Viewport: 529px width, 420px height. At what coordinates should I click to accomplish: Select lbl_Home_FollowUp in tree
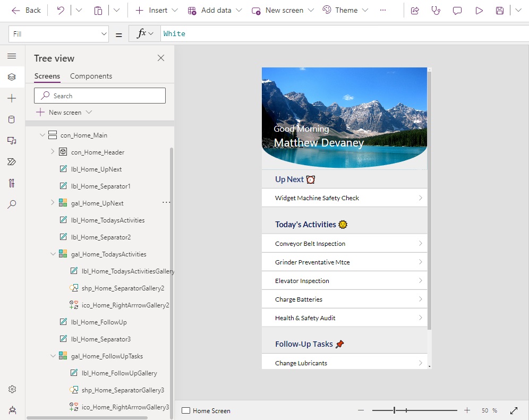[99, 322]
